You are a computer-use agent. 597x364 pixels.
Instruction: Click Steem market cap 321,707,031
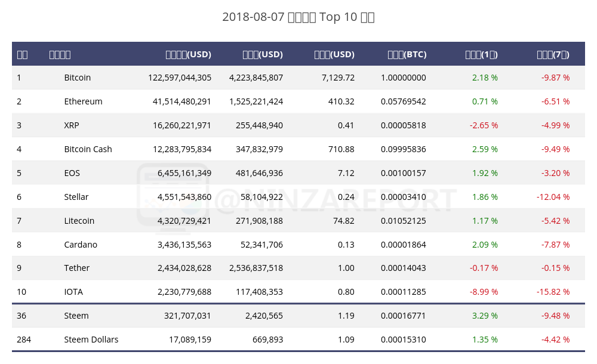(x=187, y=316)
